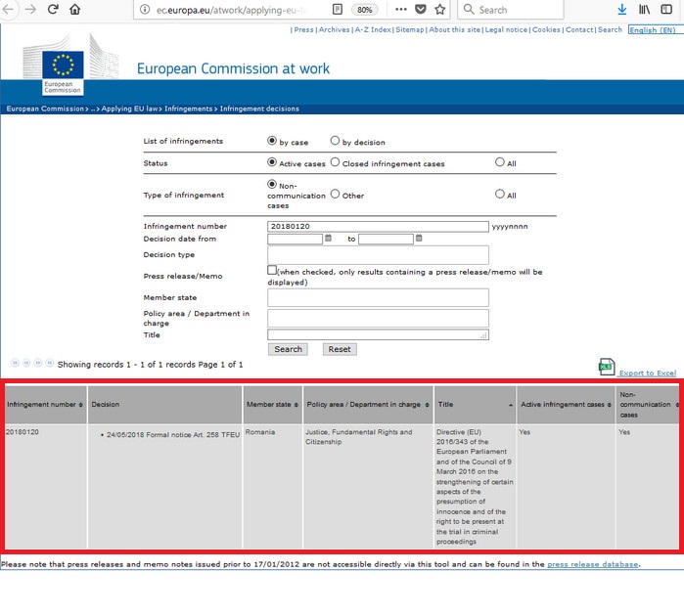684x616 pixels.
Task: Click the browser address bar URL
Action: coord(232,10)
